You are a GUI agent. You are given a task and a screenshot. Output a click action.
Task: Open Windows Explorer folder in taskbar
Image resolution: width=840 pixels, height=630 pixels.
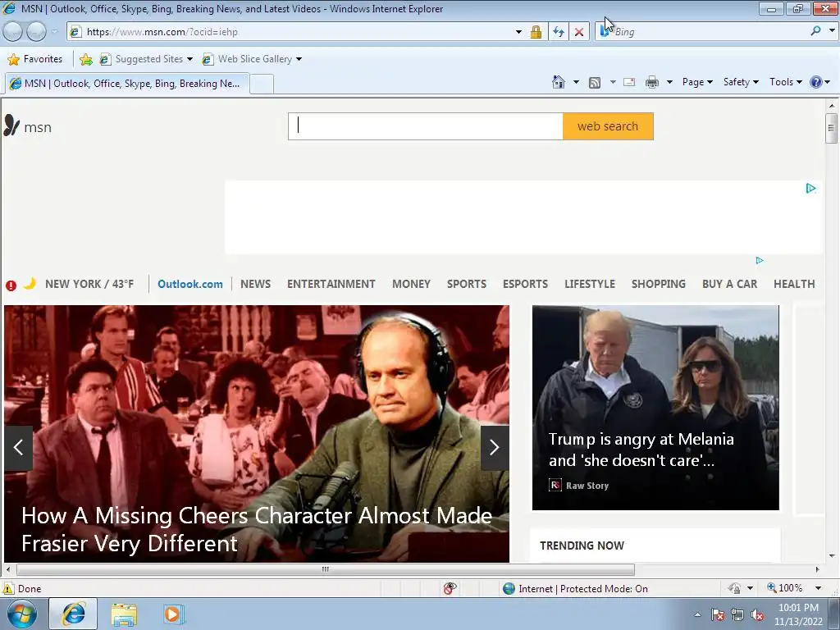[x=124, y=614]
